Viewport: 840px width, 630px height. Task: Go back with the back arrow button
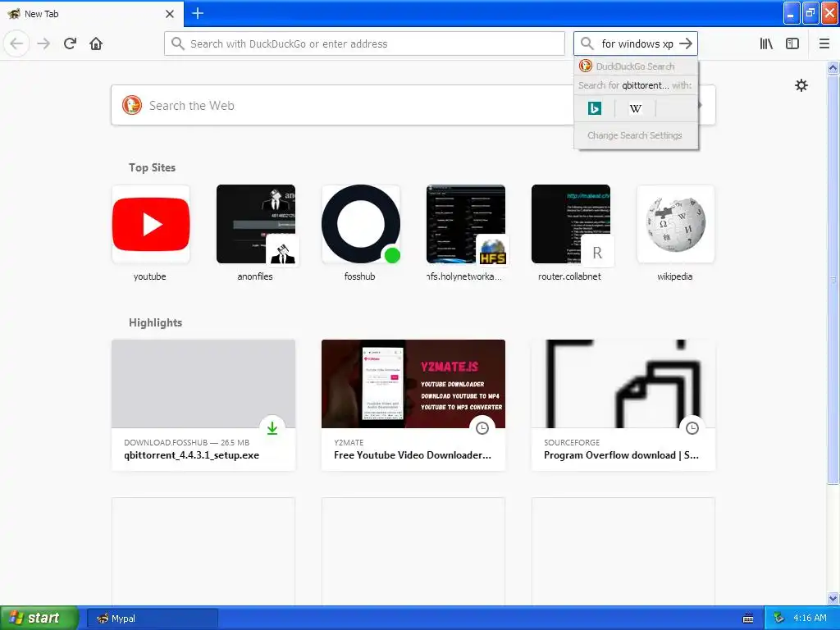coord(16,43)
